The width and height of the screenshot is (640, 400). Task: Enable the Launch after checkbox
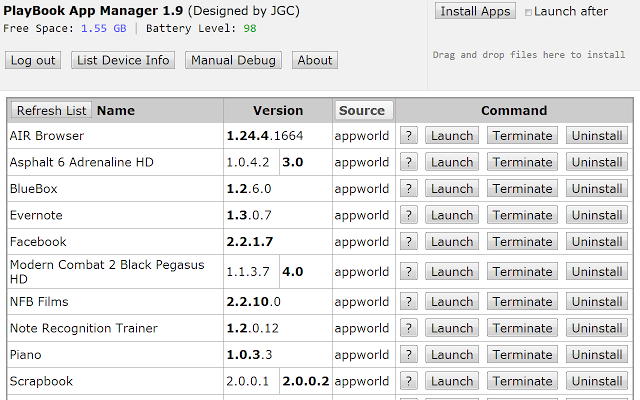click(x=528, y=12)
